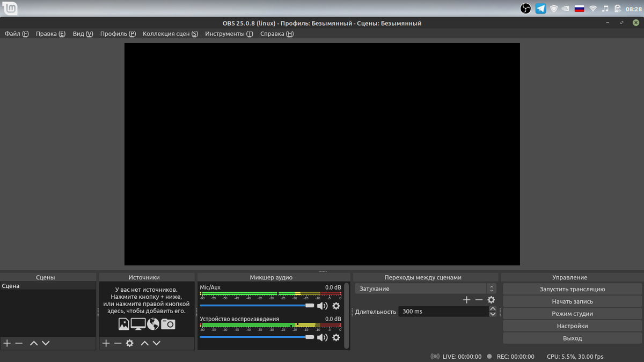The width and height of the screenshot is (644, 362).
Task: Open the OBS tray icon
Action: tap(525, 9)
